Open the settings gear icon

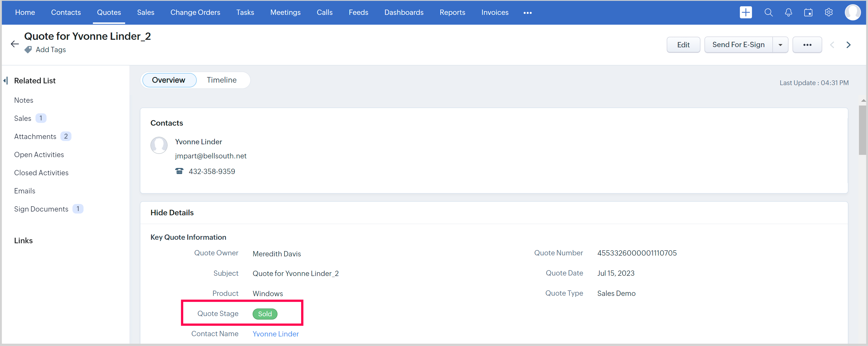click(x=828, y=13)
